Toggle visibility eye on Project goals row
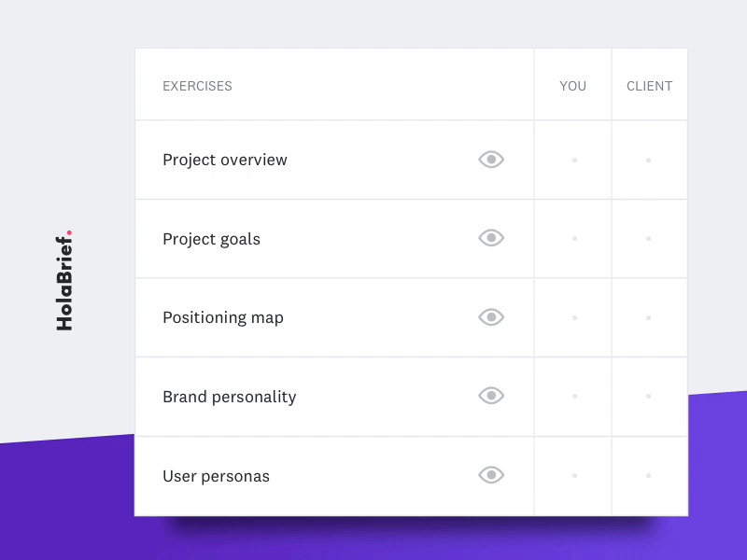 click(491, 238)
